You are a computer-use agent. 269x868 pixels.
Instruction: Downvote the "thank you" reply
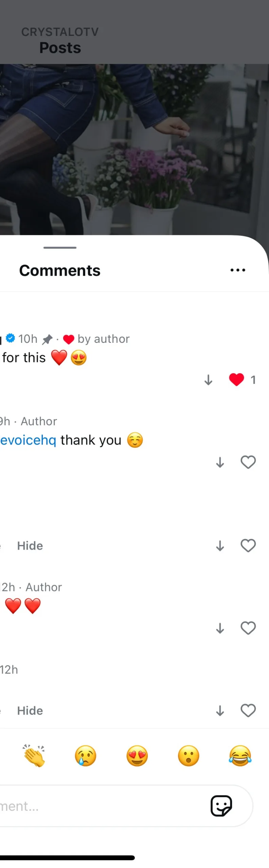220,462
